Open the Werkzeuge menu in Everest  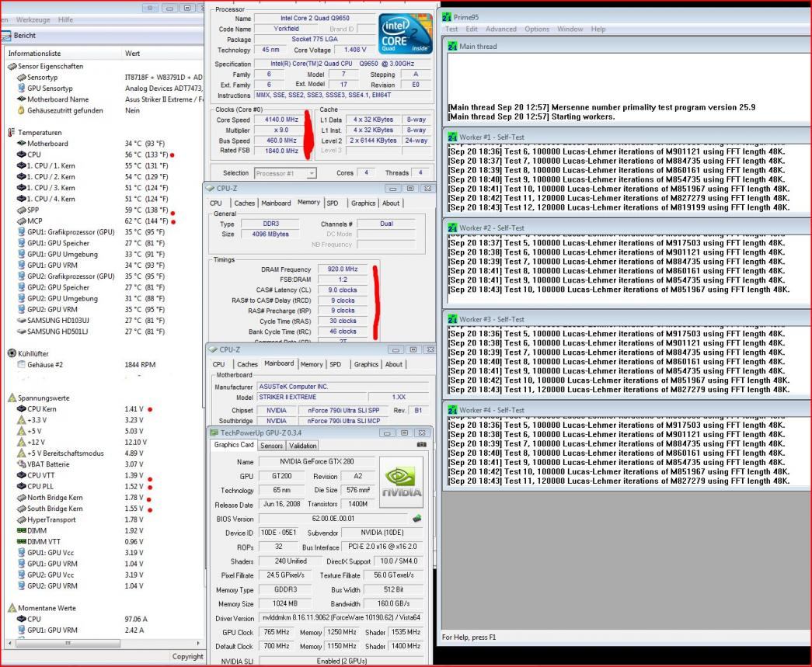click(x=33, y=19)
